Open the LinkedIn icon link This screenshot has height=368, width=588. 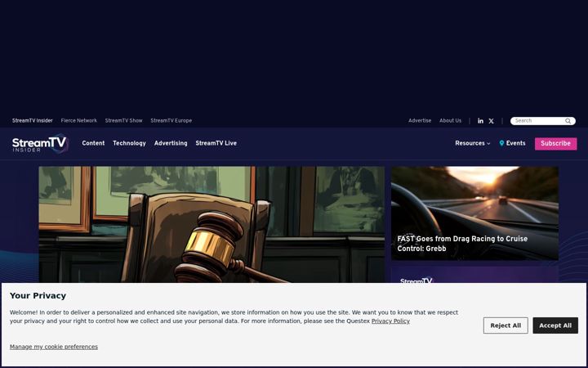[x=480, y=121]
